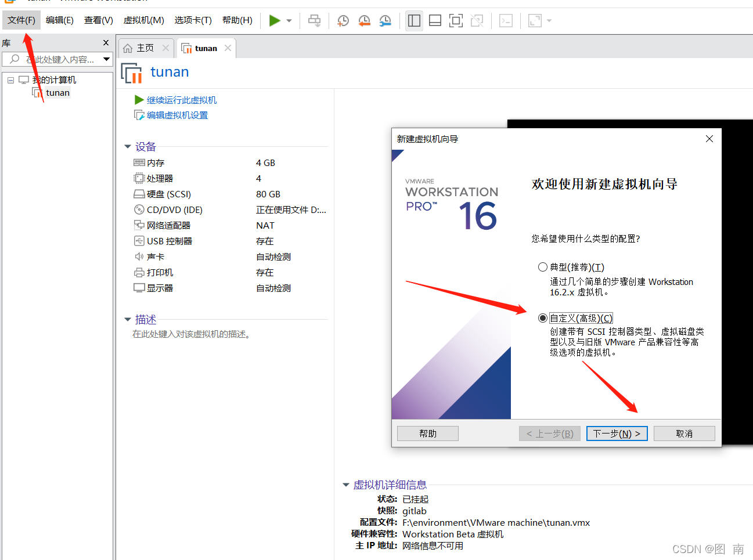Open the 文件(F) menu

(21, 20)
